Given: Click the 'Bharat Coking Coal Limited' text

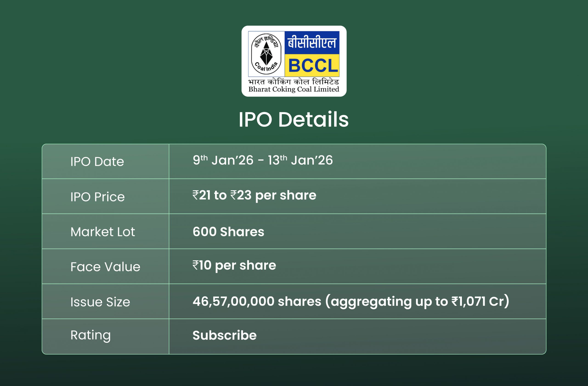Looking at the screenshot, I should pyautogui.click(x=294, y=89).
